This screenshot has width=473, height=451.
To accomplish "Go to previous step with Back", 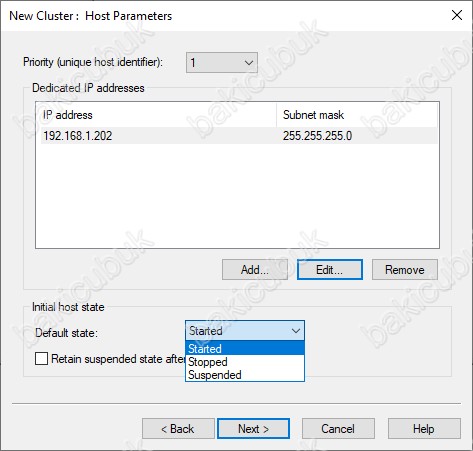I will pos(178,429).
